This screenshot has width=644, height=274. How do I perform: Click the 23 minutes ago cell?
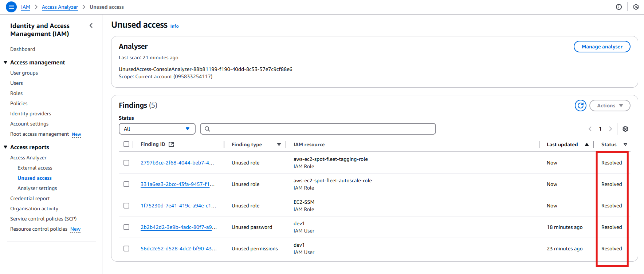(x=565, y=249)
